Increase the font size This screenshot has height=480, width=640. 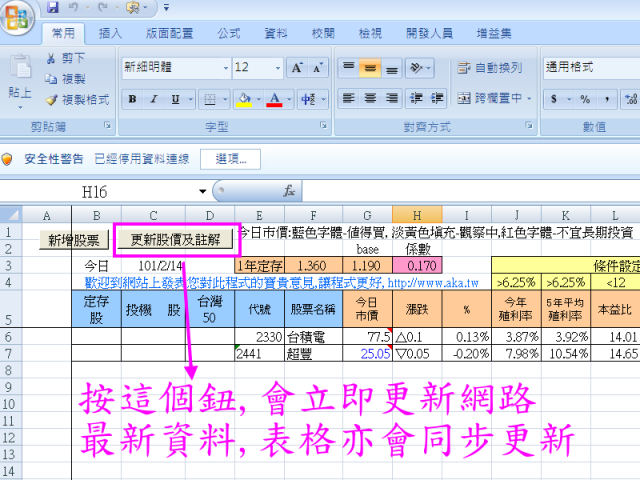pyautogui.click(x=297, y=67)
